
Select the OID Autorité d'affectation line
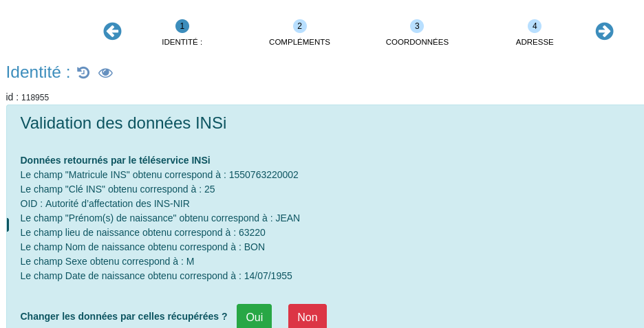pos(105,204)
